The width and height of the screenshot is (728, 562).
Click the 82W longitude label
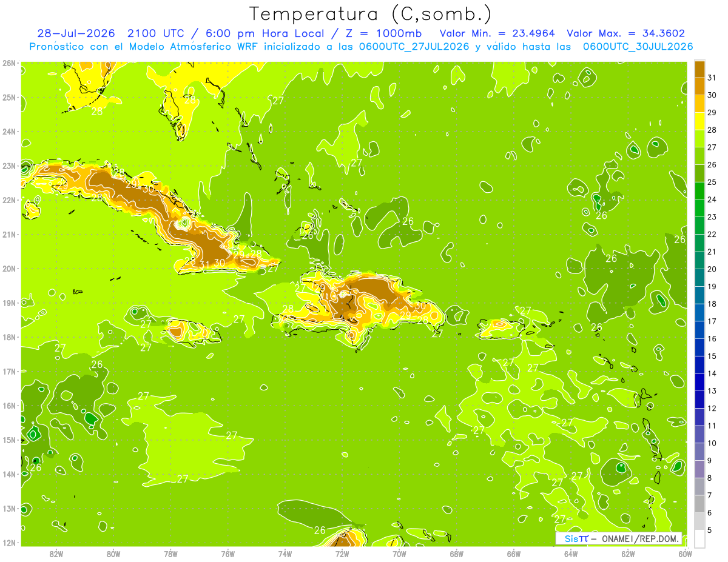56,554
